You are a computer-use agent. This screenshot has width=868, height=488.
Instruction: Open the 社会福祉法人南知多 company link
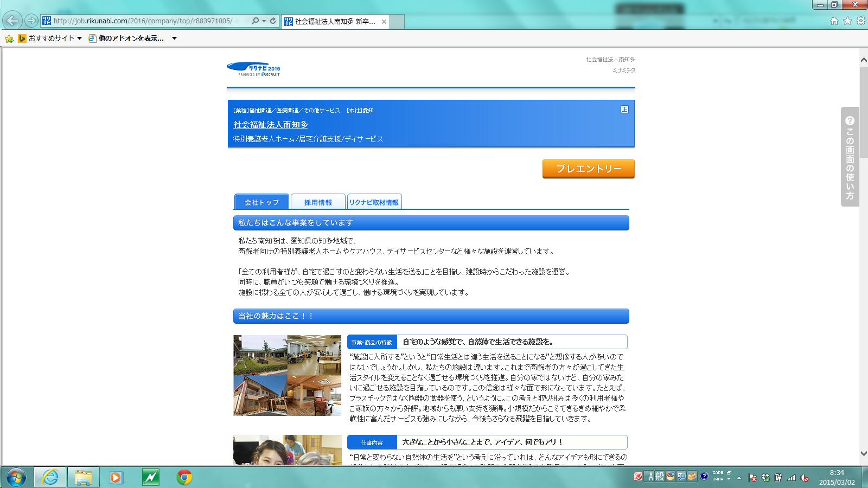(271, 125)
